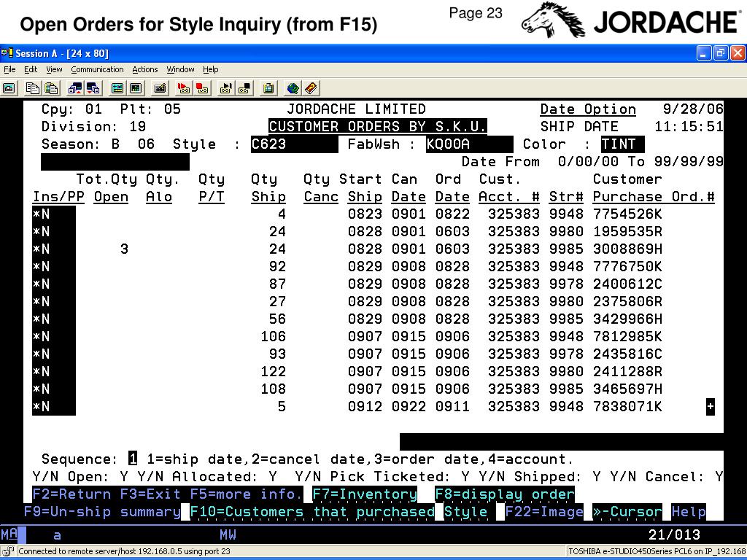Click the F7=Inventory function key label
This screenshot has width=747, height=560.
tap(365, 494)
